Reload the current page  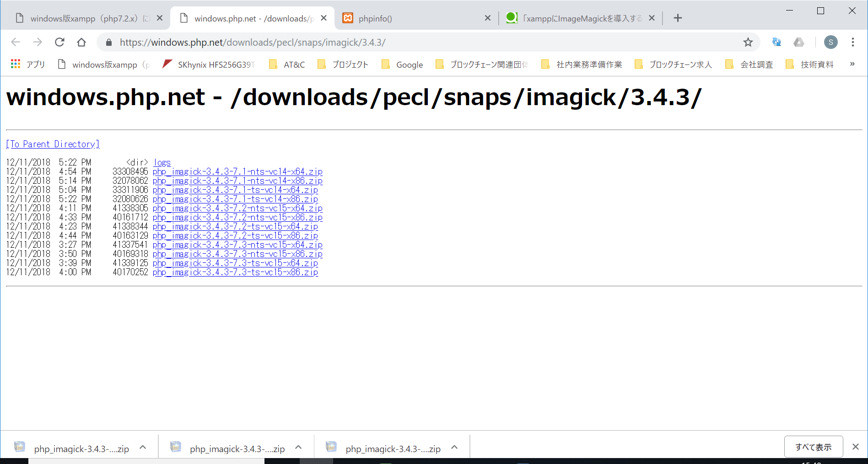click(x=59, y=42)
